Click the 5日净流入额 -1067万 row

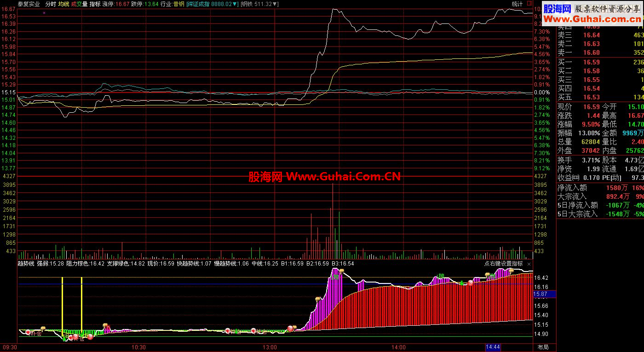[x=600, y=205]
